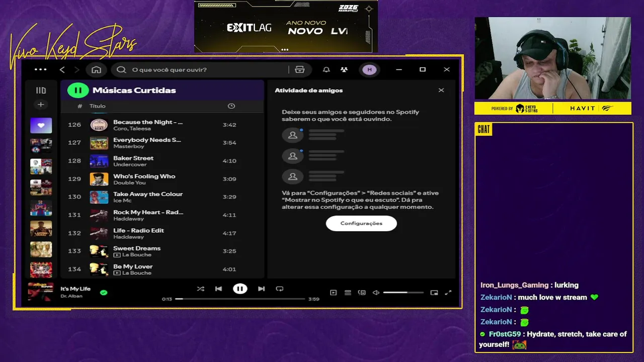644x362 pixels.
Task: Open notifications bell
Action: (327, 70)
